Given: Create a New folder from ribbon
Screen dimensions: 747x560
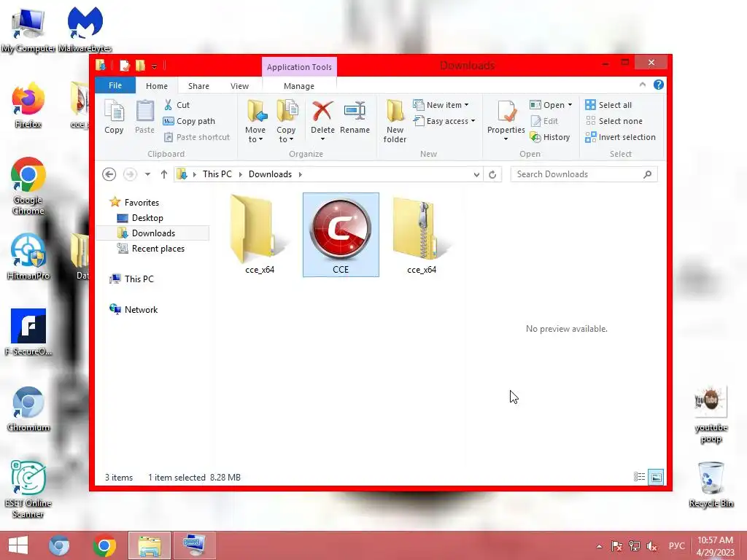Looking at the screenshot, I should (395, 122).
